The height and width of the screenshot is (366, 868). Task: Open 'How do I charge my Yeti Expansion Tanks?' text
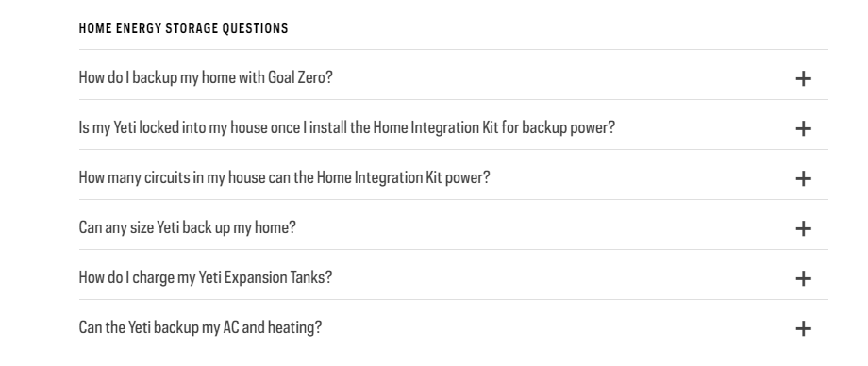tap(206, 276)
